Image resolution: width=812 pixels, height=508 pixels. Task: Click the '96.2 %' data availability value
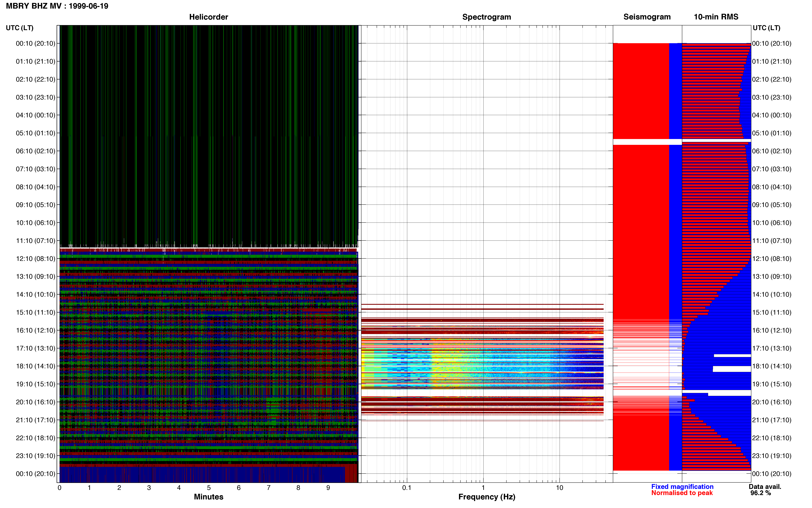click(761, 493)
